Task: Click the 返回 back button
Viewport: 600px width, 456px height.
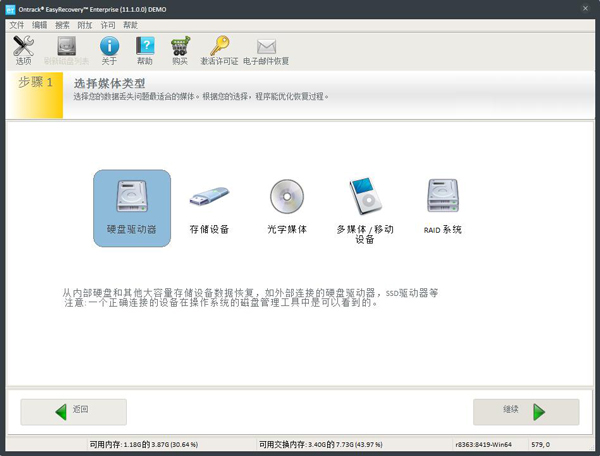Action: point(73,412)
